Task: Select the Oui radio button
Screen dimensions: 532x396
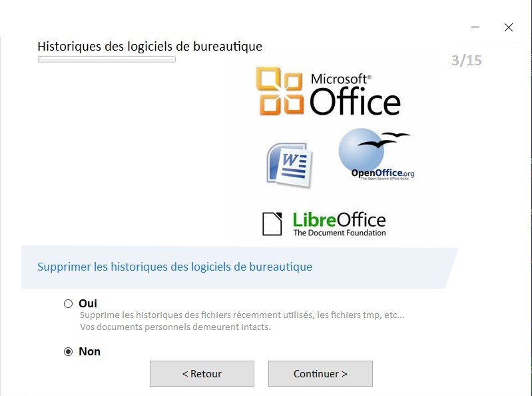Action: (68, 303)
